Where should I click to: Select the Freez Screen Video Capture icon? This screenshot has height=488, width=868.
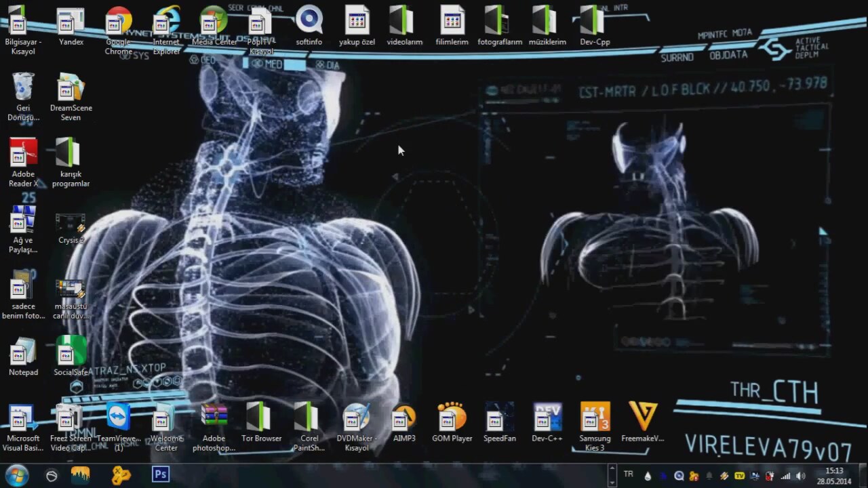pos(71,428)
